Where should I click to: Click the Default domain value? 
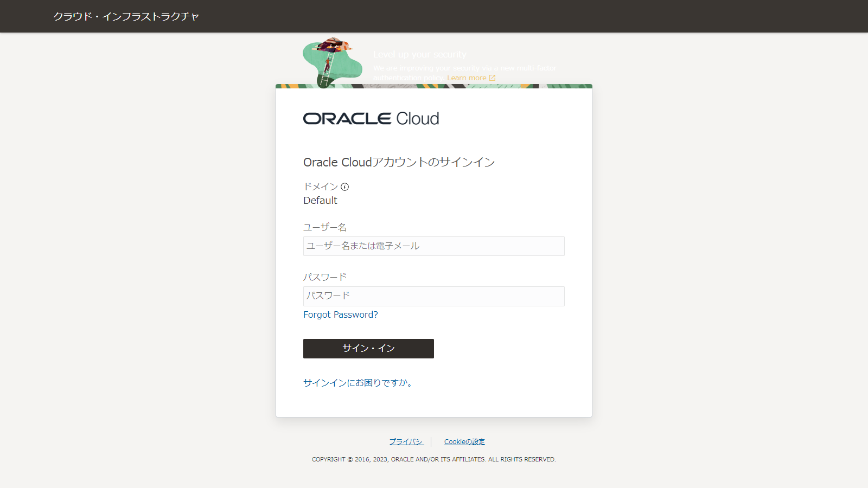(320, 201)
